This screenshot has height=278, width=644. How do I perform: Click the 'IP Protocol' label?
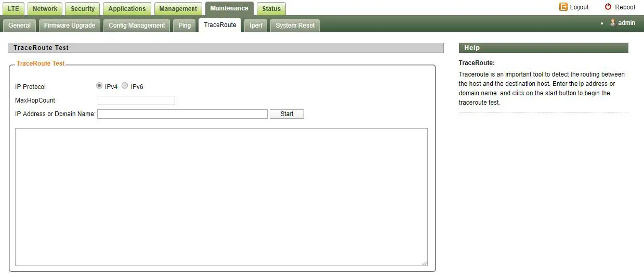click(31, 87)
